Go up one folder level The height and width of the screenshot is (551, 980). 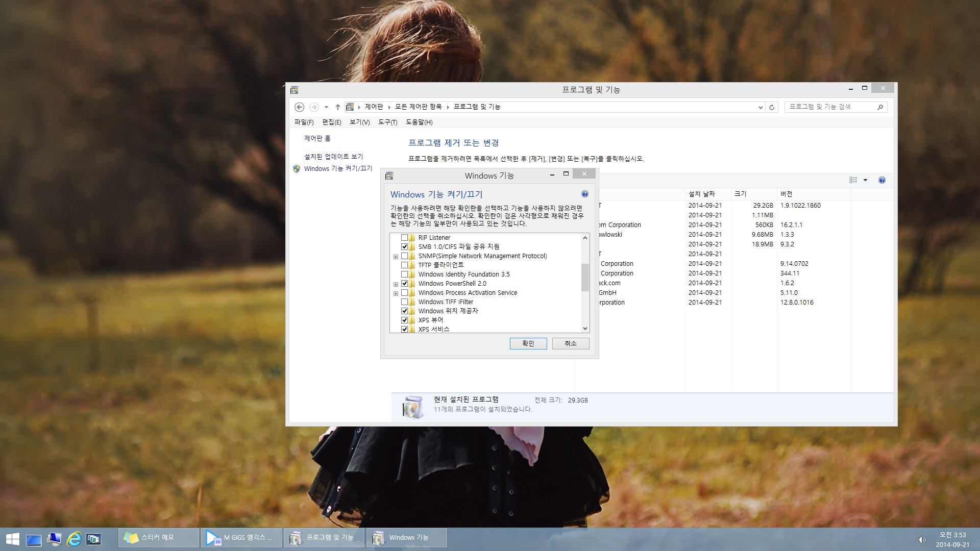(x=337, y=107)
